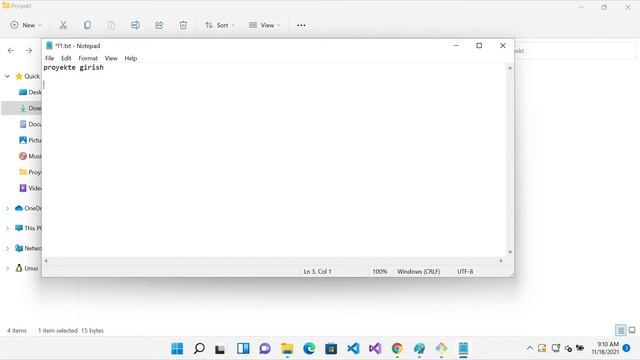Launch Visual Studio Code from the taskbar
Screen dimensions: 640x360
pyautogui.click(x=353, y=349)
